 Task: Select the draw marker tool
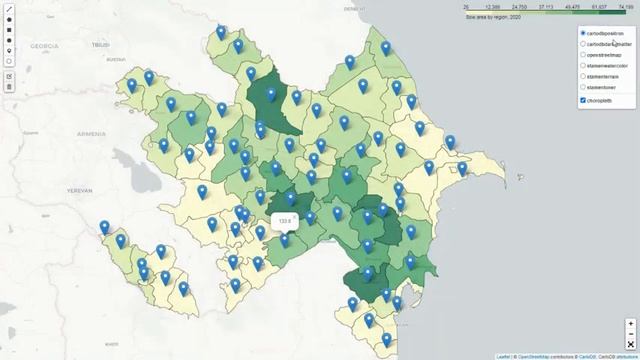pos(9,51)
